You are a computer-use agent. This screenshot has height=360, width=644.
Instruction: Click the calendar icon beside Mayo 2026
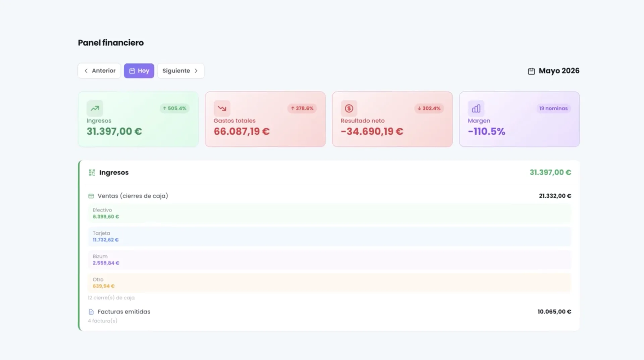tap(531, 71)
